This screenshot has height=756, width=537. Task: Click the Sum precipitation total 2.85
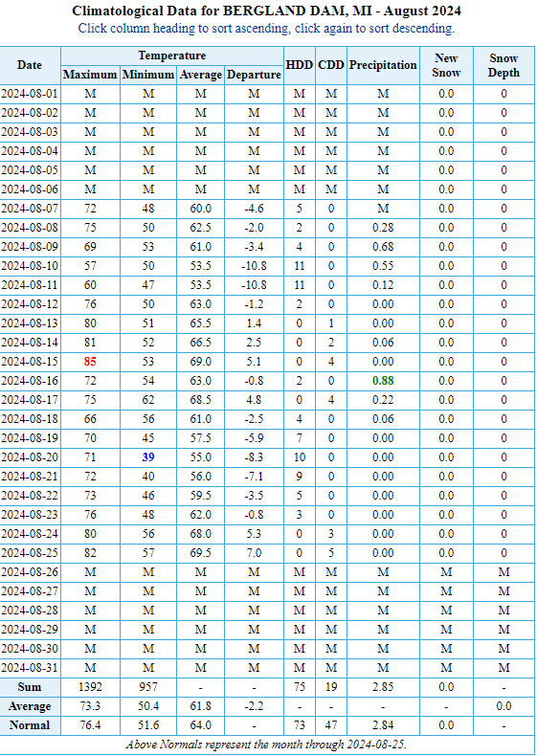pyautogui.click(x=383, y=687)
